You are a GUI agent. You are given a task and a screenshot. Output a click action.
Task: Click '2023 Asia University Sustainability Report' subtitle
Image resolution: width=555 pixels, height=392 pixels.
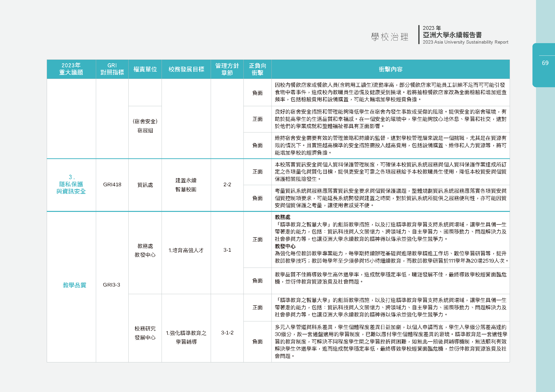coord(465,42)
